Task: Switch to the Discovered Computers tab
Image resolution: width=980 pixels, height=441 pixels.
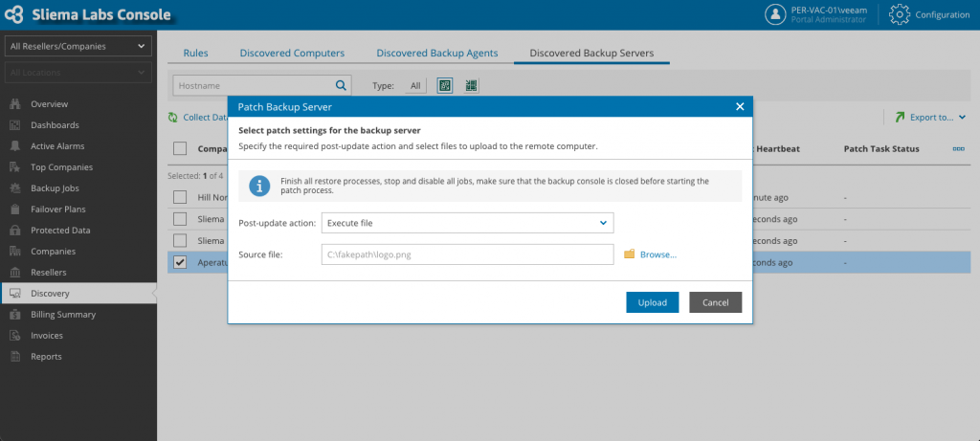Action: coord(292,54)
